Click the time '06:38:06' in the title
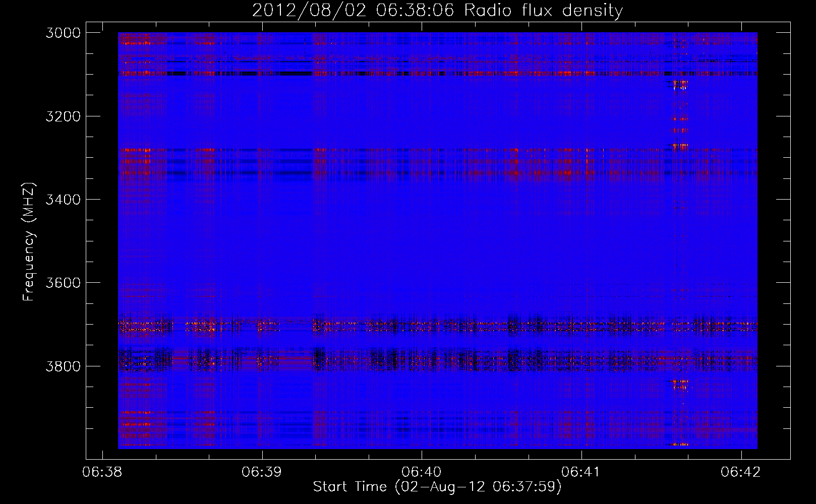Viewport: 816px width, 504px height. (x=416, y=11)
